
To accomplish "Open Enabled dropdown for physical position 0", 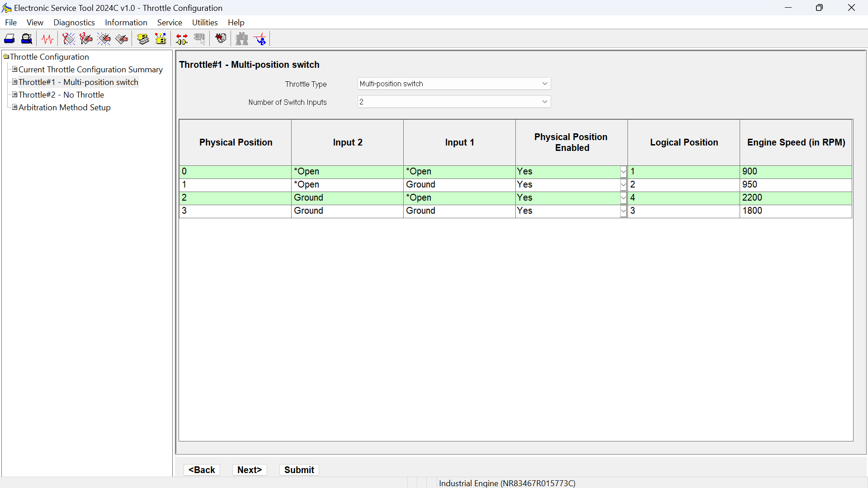I will [x=623, y=172].
